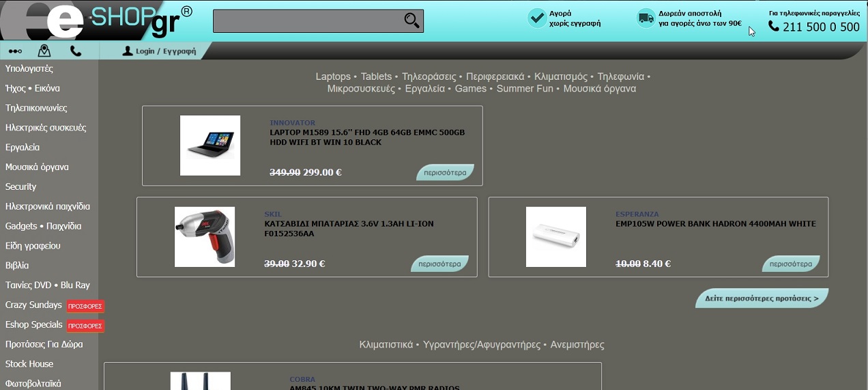The height and width of the screenshot is (390, 868).
Task: Click περισσότερα button on Innovator laptop
Action: click(x=445, y=172)
